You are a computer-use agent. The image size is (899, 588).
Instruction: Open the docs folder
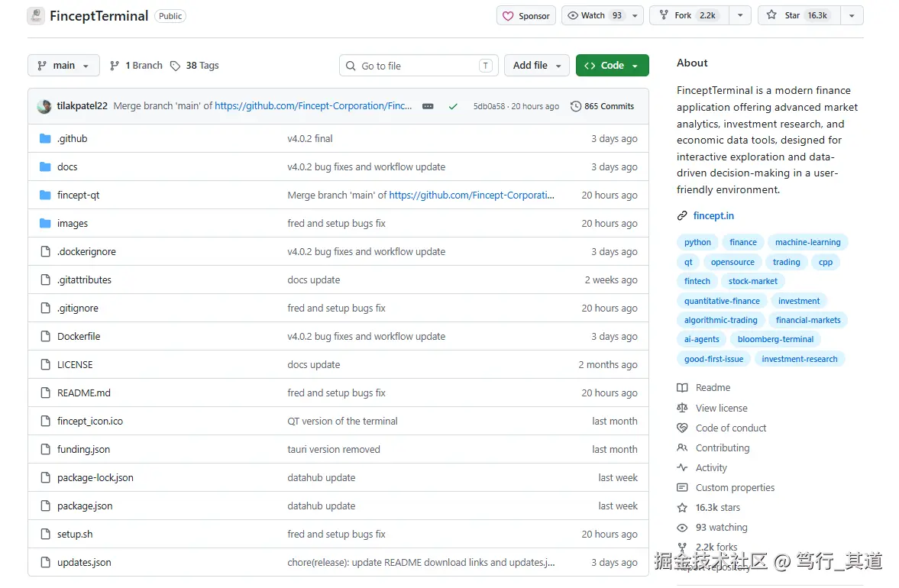click(x=67, y=166)
